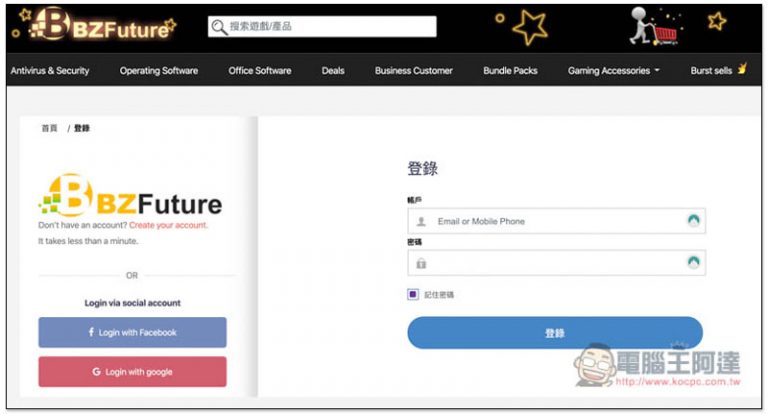Focus the Email or Mobile Phone field

click(x=556, y=221)
